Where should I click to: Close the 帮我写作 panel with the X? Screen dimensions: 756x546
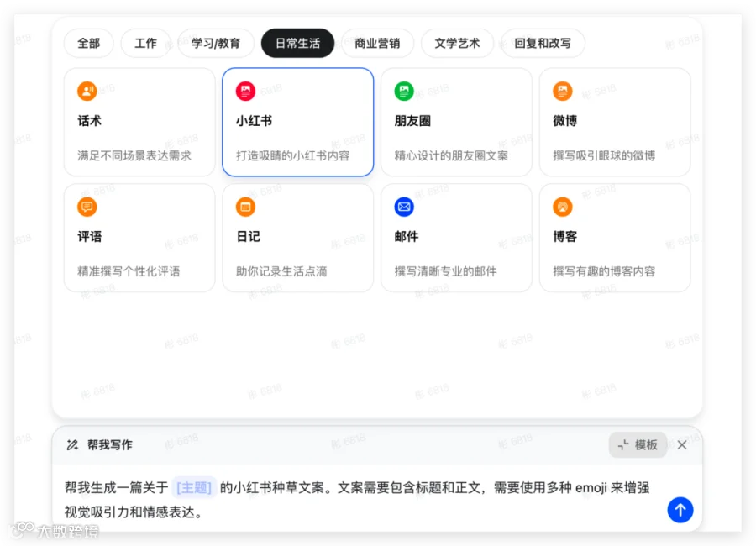point(682,444)
